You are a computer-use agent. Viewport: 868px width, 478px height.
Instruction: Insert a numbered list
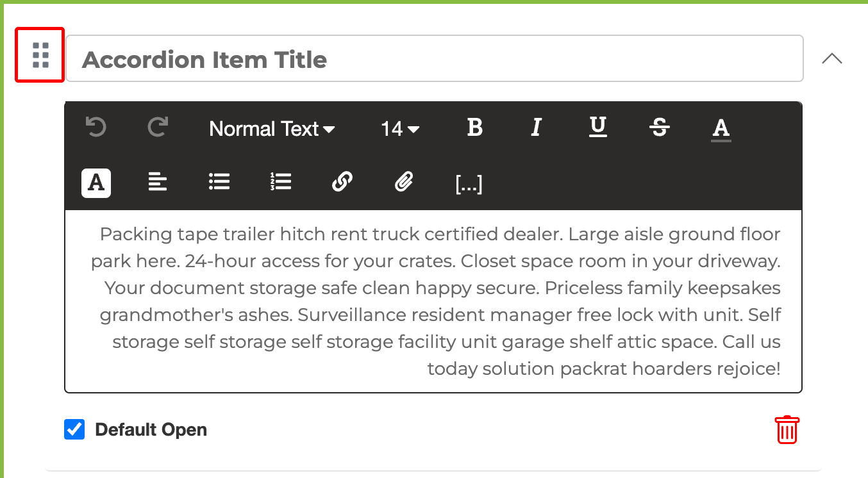pyautogui.click(x=281, y=183)
